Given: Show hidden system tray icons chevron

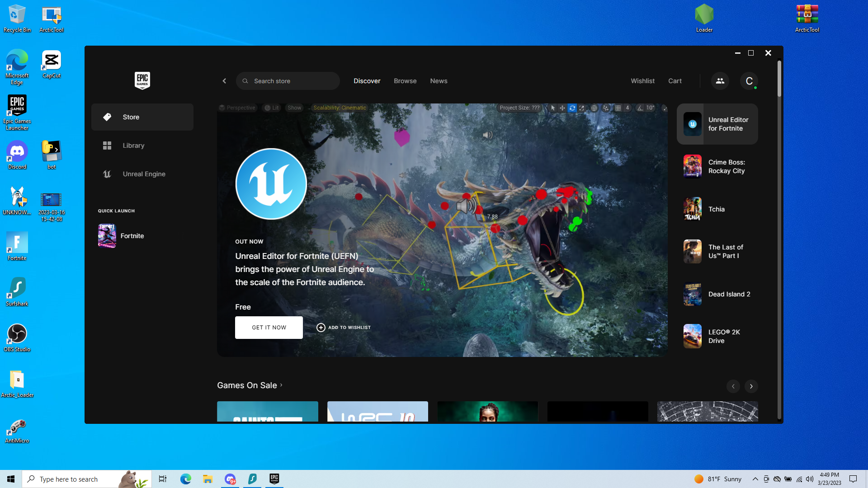Looking at the screenshot, I should (x=755, y=479).
